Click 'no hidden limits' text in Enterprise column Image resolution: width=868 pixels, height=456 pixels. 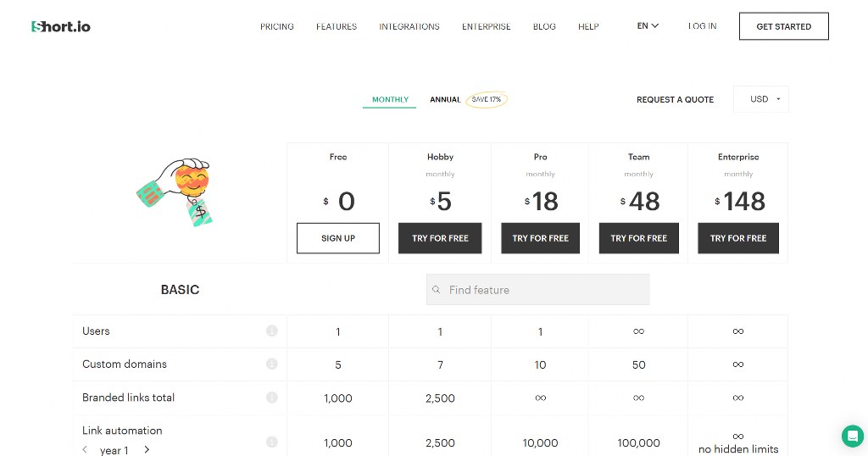point(738,449)
